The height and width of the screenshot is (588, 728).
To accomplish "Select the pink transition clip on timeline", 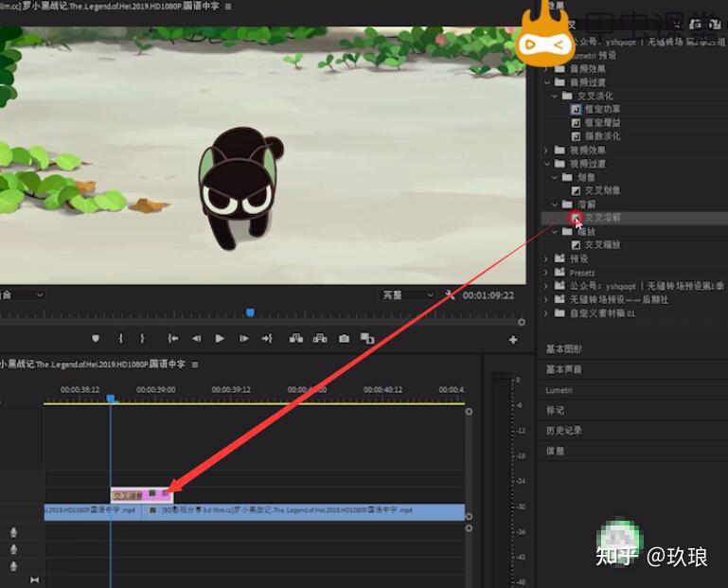I will (x=142, y=495).
